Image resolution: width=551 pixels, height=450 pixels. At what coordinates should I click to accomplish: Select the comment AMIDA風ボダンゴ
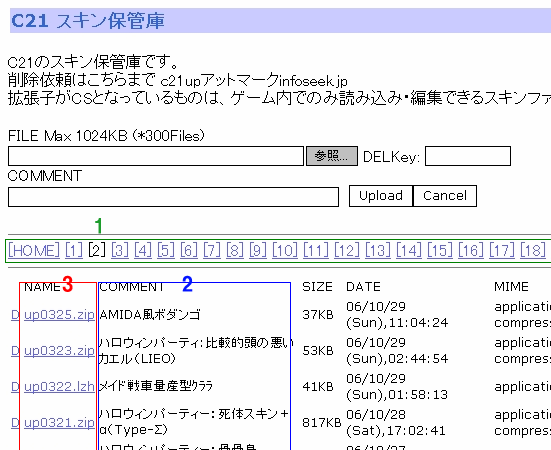[150, 314]
